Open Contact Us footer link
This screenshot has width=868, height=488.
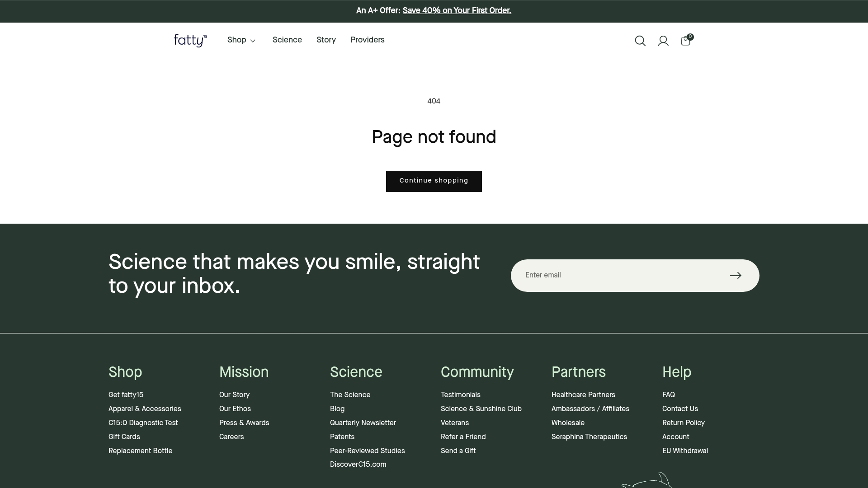click(680, 409)
